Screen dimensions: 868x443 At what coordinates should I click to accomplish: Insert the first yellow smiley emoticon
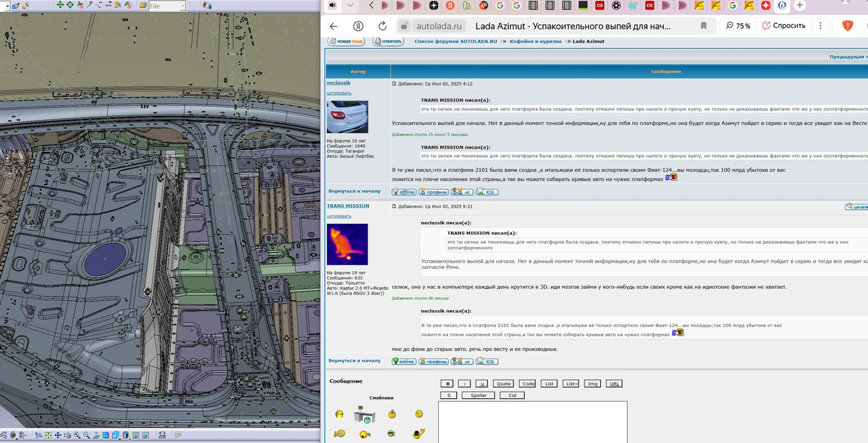tap(339, 415)
